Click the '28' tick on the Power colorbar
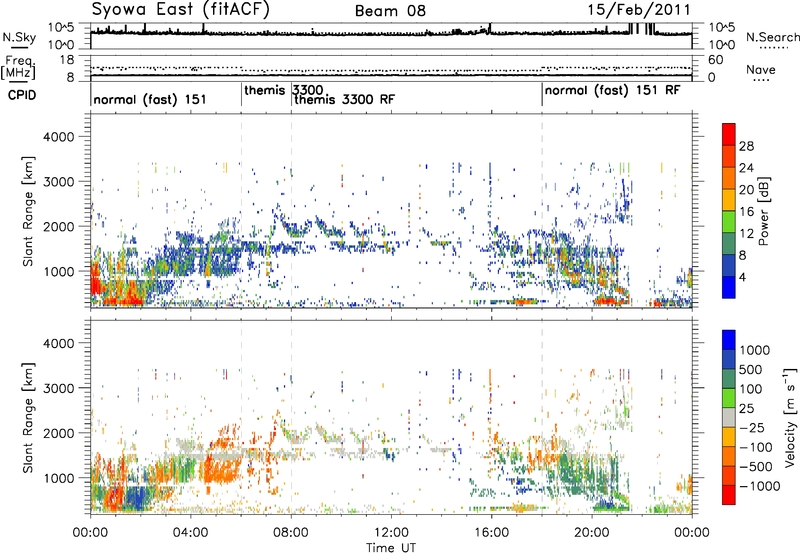This screenshot has height=554, width=800. 746,146
